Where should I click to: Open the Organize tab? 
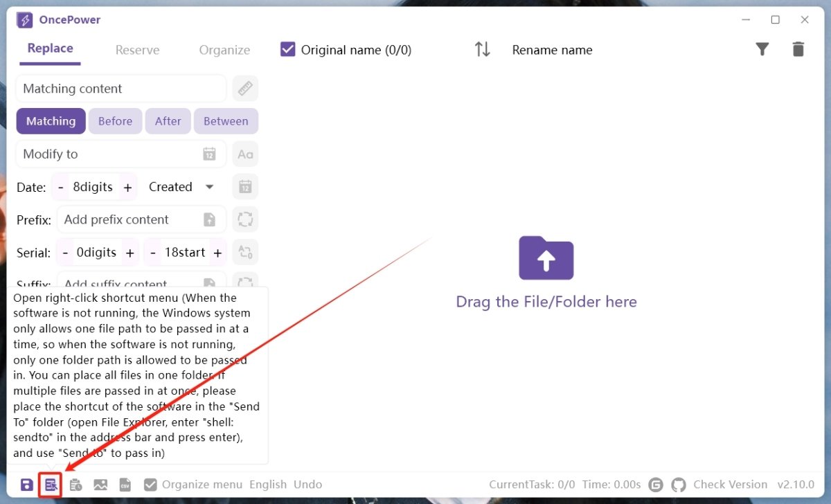[x=224, y=50]
